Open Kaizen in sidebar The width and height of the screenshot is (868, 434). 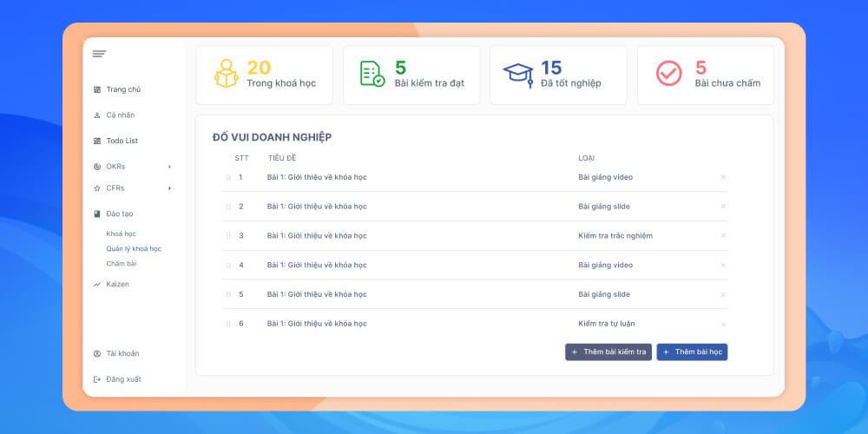(117, 284)
